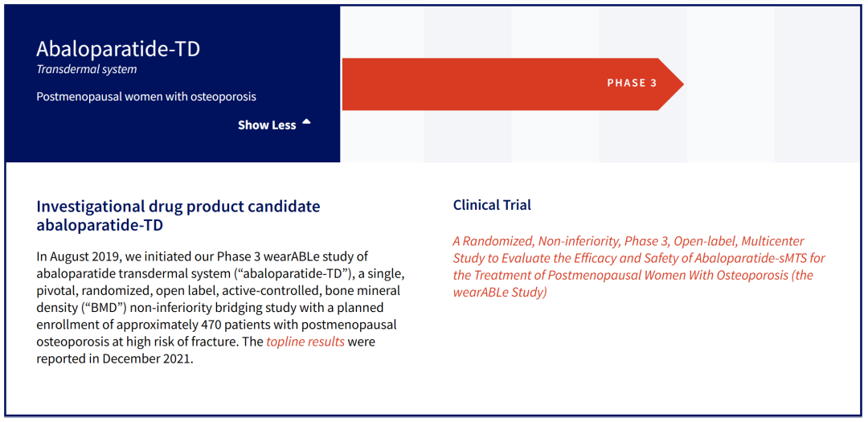Click the Clinical Trial heading
Screen dimensions: 868x422
[x=492, y=205]
